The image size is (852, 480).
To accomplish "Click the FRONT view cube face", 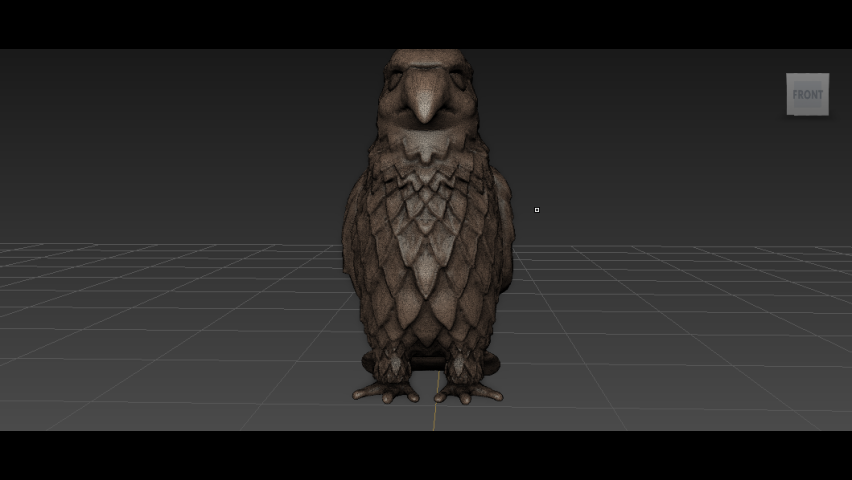I will [807, 95].
